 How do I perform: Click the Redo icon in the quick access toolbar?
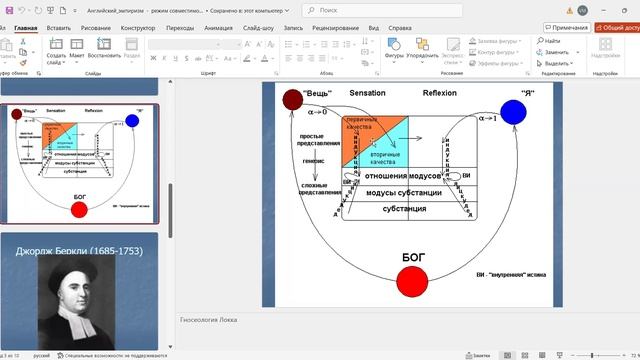point(38,11)
